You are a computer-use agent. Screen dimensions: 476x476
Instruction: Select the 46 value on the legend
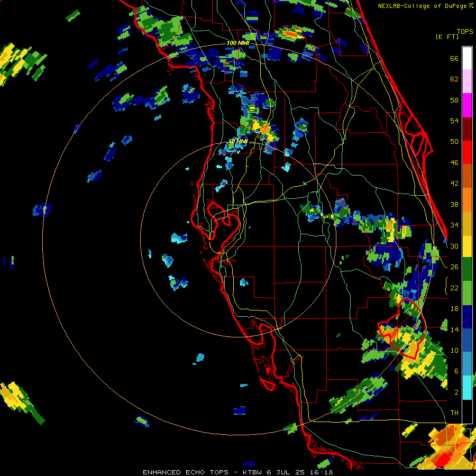[x=454, y=163]
